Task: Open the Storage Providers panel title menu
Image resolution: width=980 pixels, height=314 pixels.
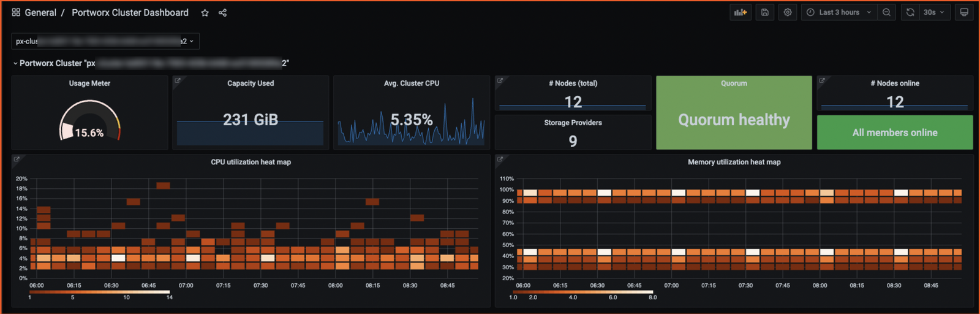Action: pos(573,123)
